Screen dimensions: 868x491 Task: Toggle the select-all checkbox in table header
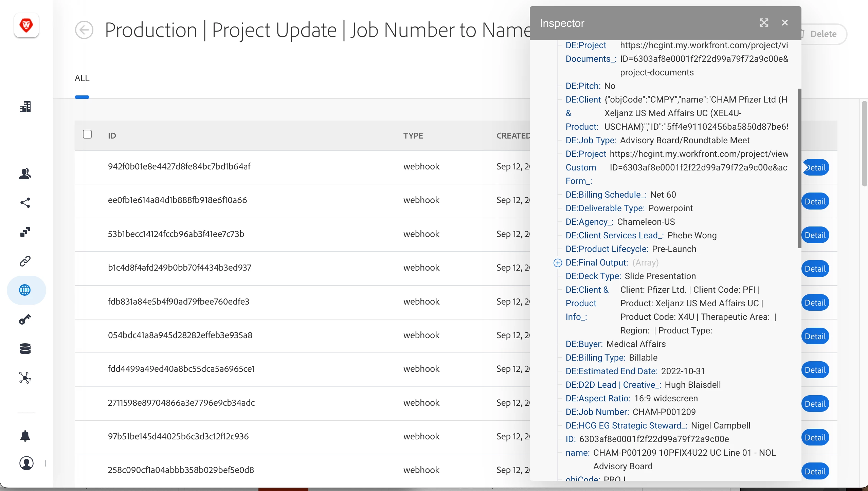pyautogui.click(x=87, y=134)
